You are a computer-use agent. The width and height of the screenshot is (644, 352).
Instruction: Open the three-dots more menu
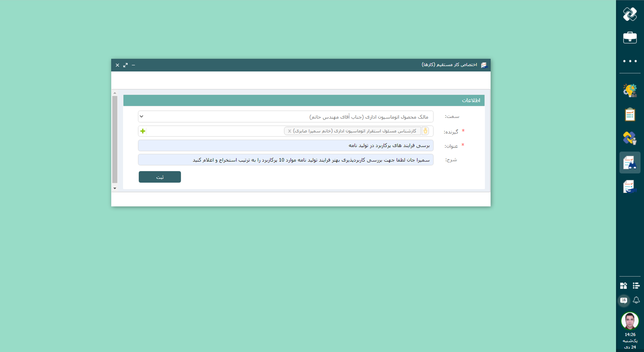pyautogui.click(x=630, y=61)
